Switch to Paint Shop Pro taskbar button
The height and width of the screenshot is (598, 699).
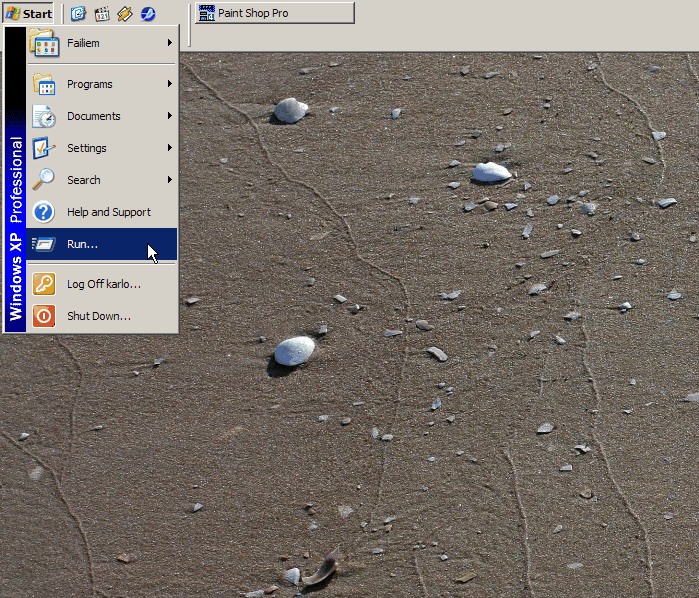click(x=275, y=13)
